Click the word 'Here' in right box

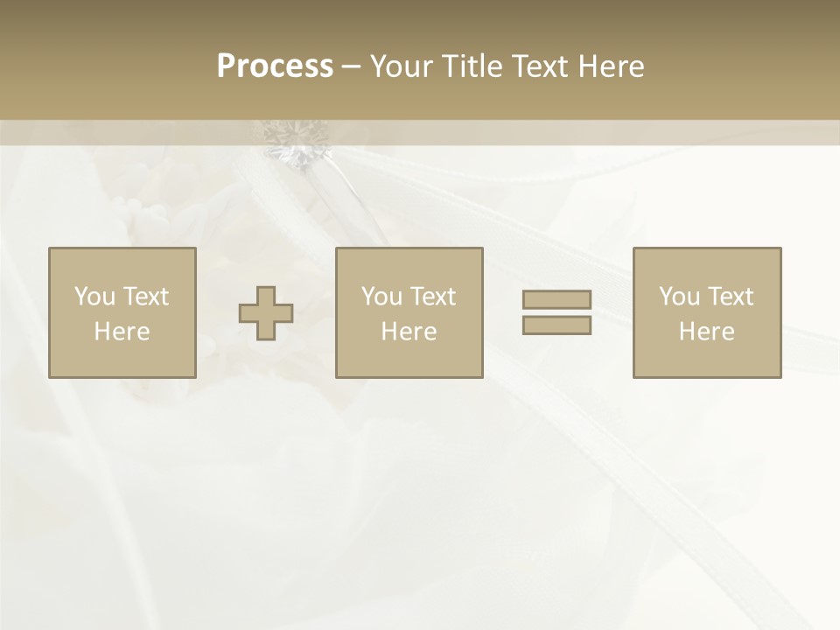pyautogui.click(x=706, y=332)
